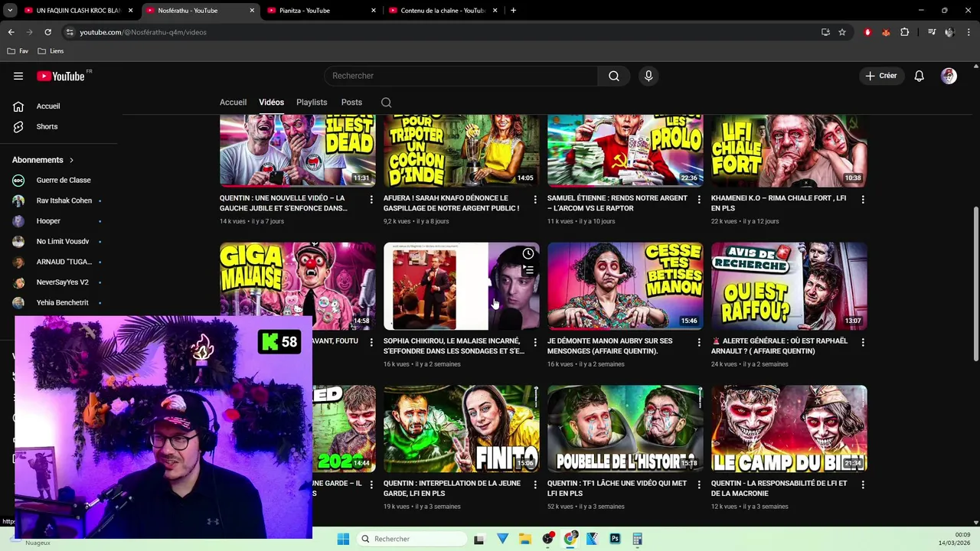This screenshot has height=551, width=980.
Task: View site information icon in address bar
Action: click(70, 32)
